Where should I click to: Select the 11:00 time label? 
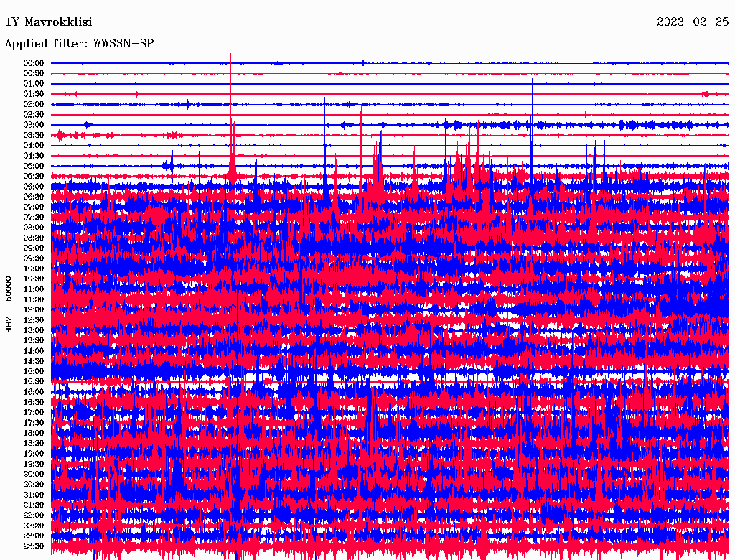(x=34, y=289)
